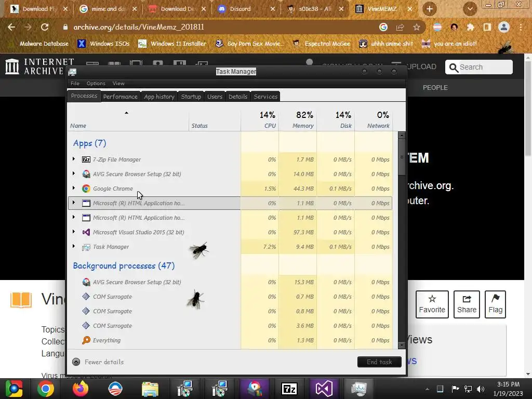Image resolution: width=532 pixels, height=399 pixels.
Task: Switch to the Details tab
Action: (x=238, y=97)
